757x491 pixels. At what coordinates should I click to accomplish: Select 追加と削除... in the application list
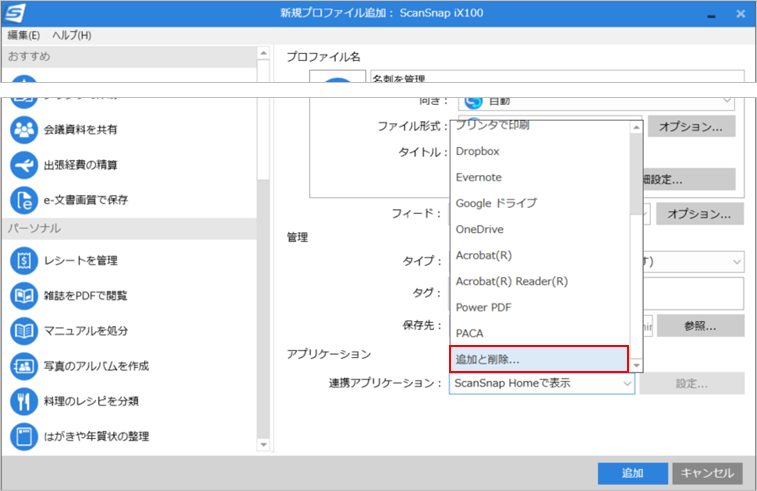click(x=539, y=359)
